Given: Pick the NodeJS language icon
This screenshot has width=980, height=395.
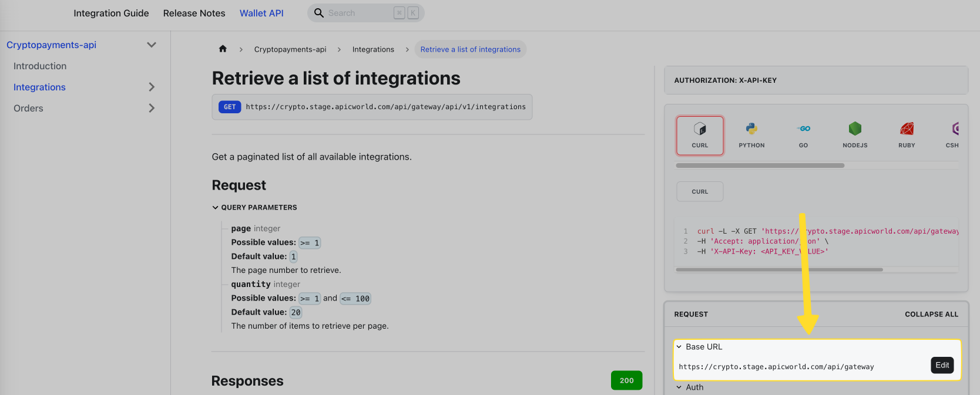Looking at the screenshot, I should tap(855, 129).
